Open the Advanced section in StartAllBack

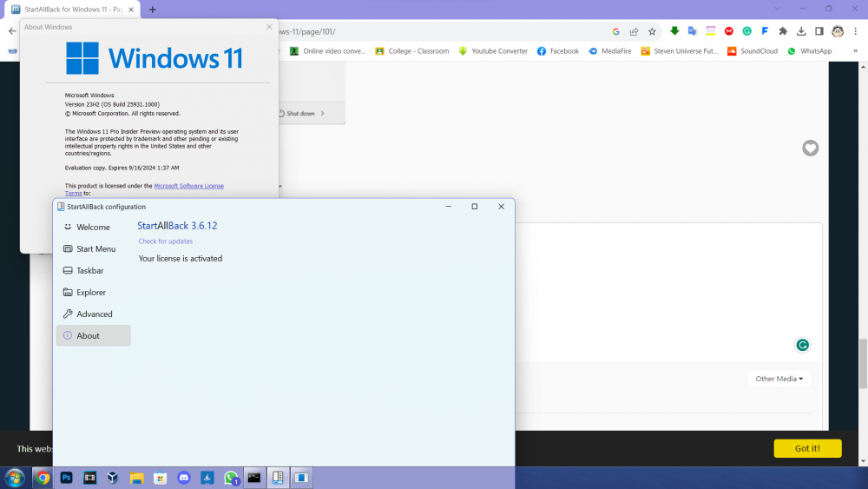(x=94, y=314)
